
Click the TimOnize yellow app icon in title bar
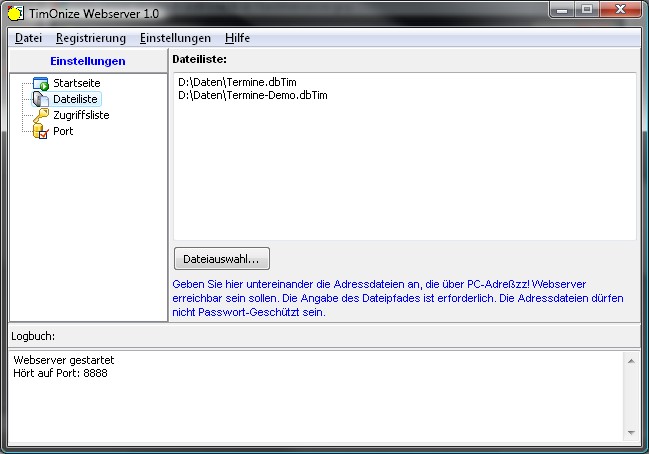15,13
